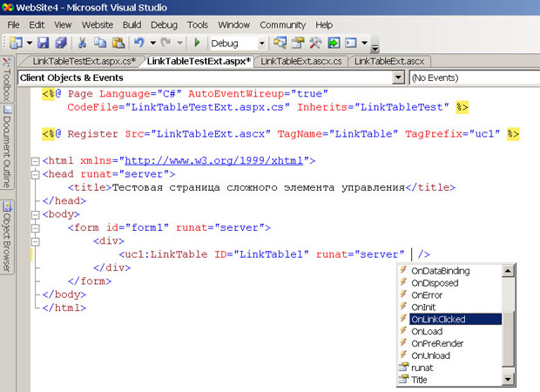Click the lightning icon beside OnLinkClicked
This screenshot has width=540, height=392.
[403, 318]
